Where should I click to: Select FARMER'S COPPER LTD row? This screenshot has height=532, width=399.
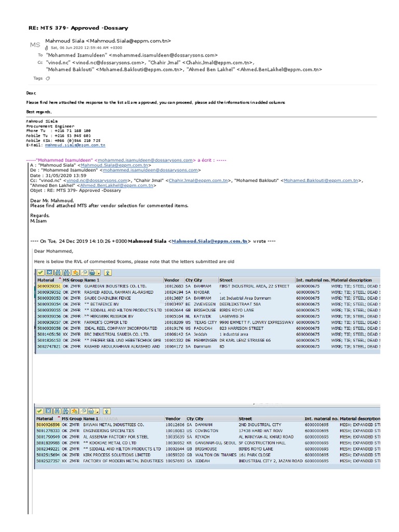[x=208, y=322]
